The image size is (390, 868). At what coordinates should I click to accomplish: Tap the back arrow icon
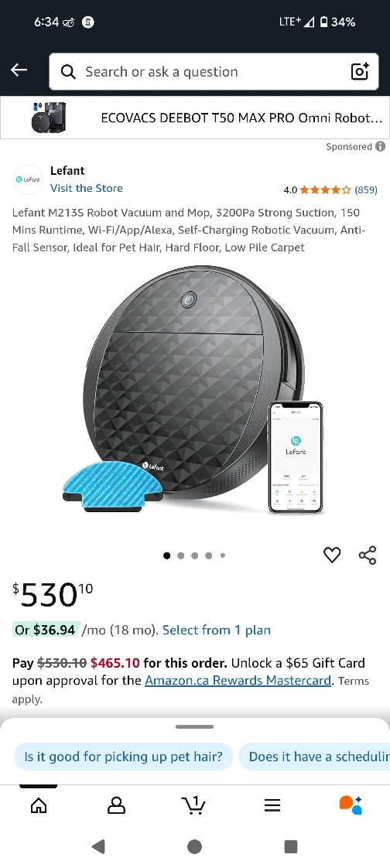pyautogui.click(x=19, y=70)
